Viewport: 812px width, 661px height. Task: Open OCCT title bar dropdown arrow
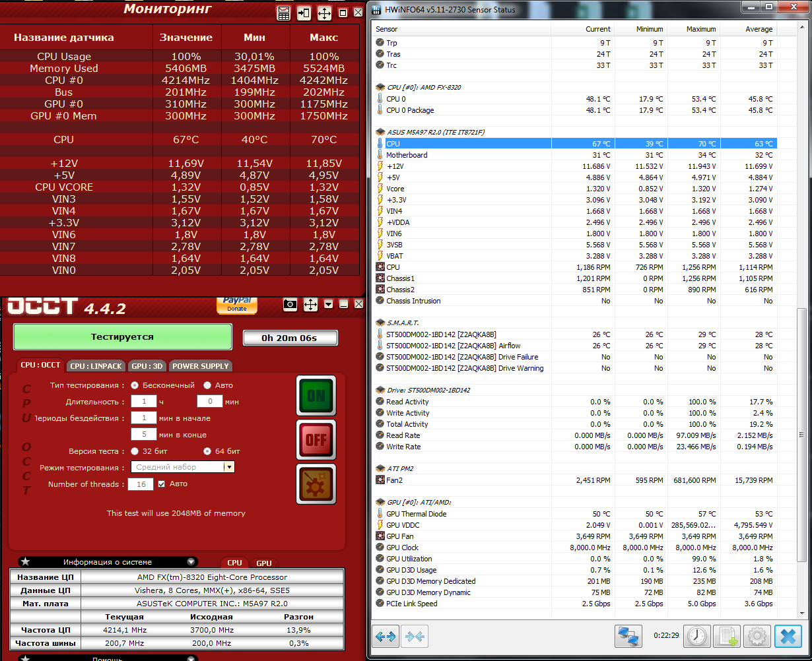(x=329, y=305)
